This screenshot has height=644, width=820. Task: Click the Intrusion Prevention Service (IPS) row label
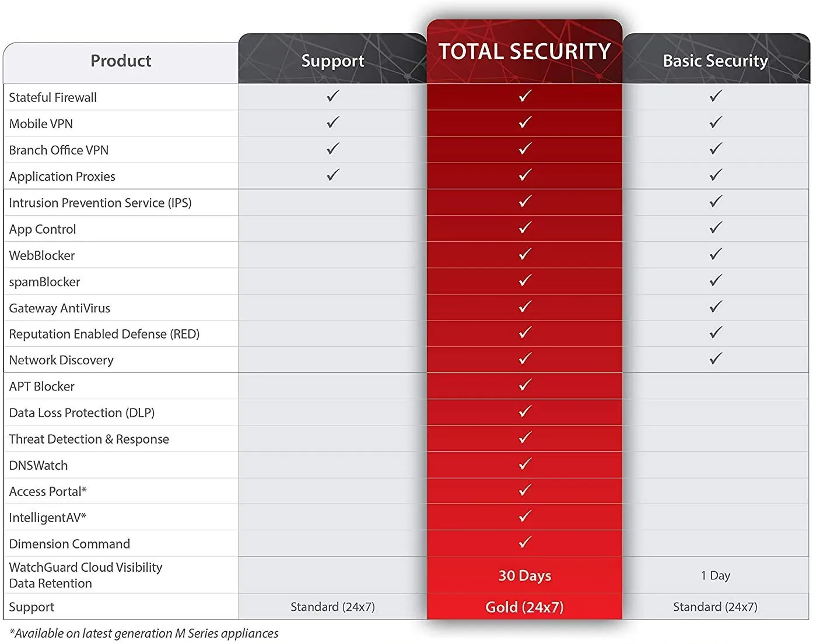pos(100,203)
